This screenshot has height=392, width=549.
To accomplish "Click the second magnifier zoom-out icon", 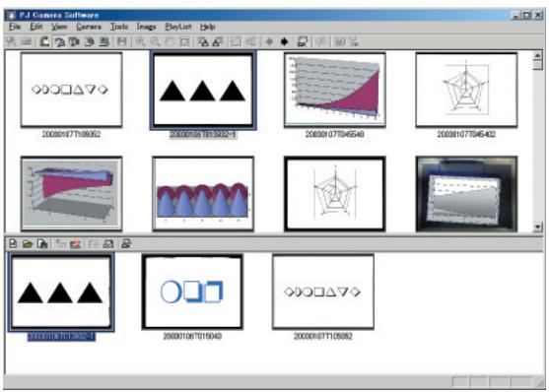I will [155, 42].
